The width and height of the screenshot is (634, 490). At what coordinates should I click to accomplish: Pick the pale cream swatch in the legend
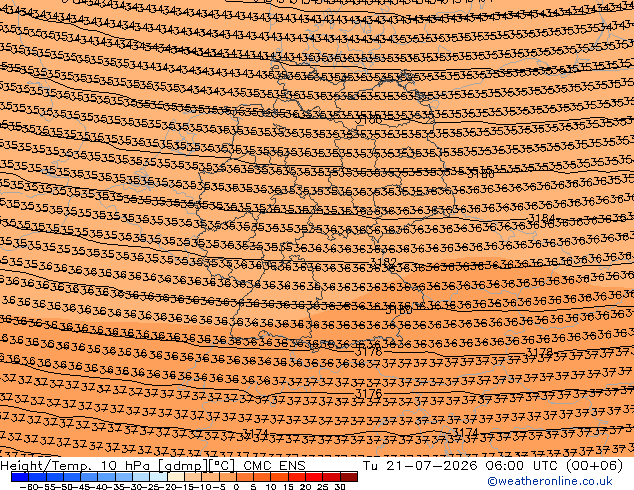point(176,477)
